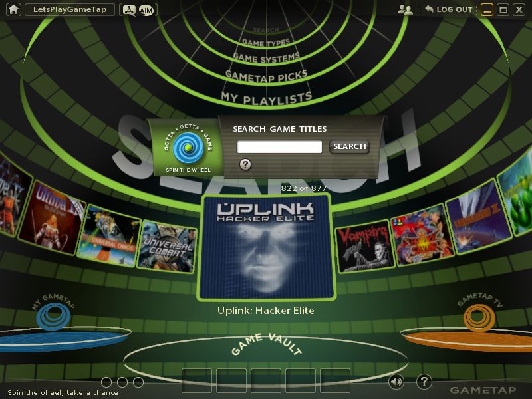This screenshot has width=532, height=399.
Task: Maximize the GameTap window
Action: tap(503, 9)
